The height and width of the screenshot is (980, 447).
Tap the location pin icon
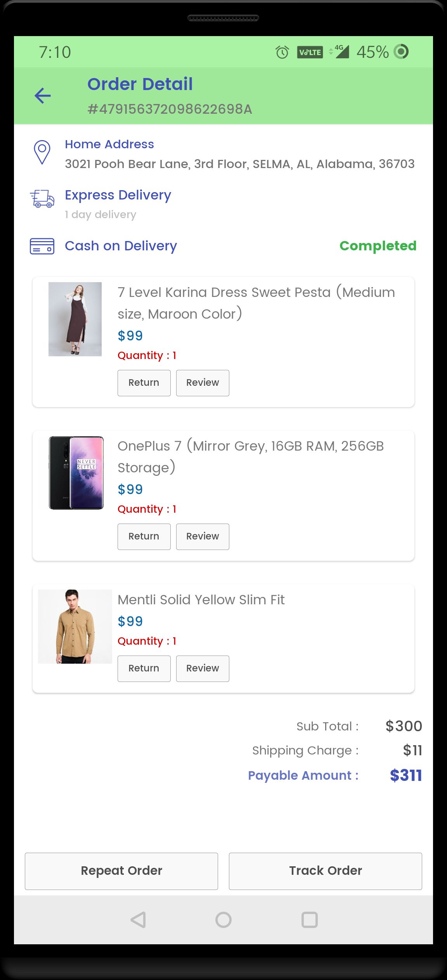(42, 152)
